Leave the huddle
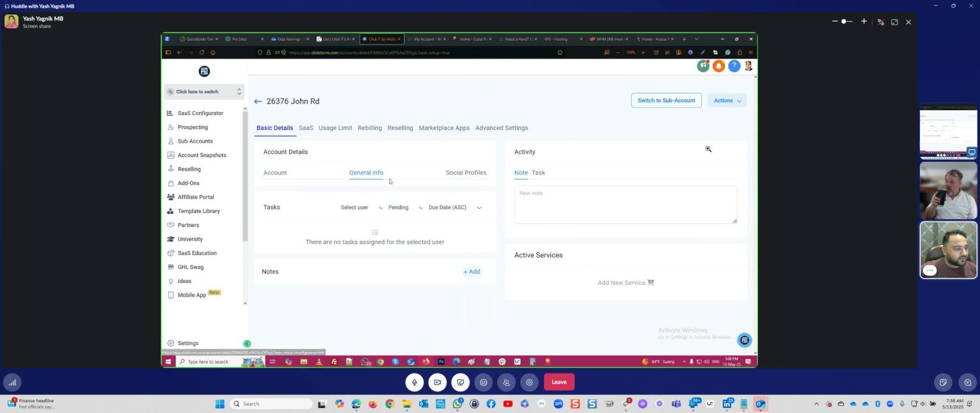This screenshot has height=413, width=980. pos(559,382)
